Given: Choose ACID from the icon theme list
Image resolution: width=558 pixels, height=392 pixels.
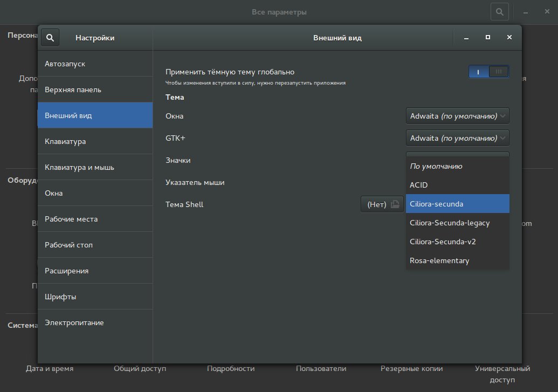Looking at the screenshot, I should point(457,185).
